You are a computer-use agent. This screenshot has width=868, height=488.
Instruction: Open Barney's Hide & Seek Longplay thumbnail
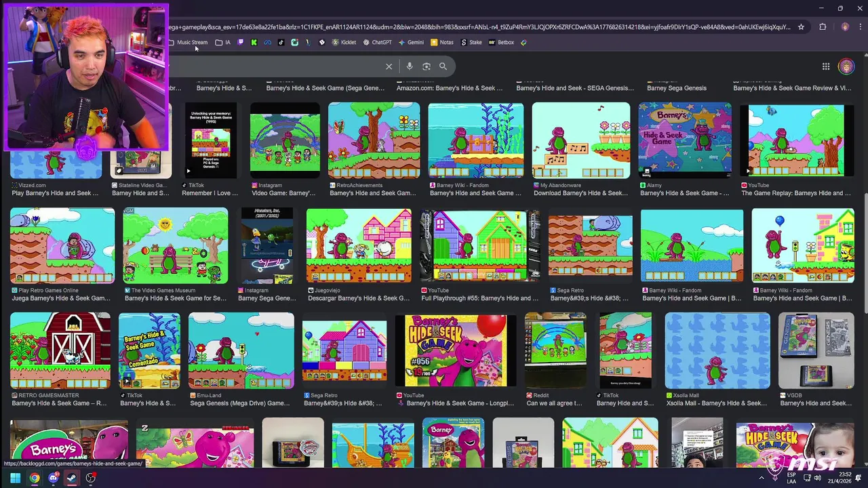tap(455, 350)
